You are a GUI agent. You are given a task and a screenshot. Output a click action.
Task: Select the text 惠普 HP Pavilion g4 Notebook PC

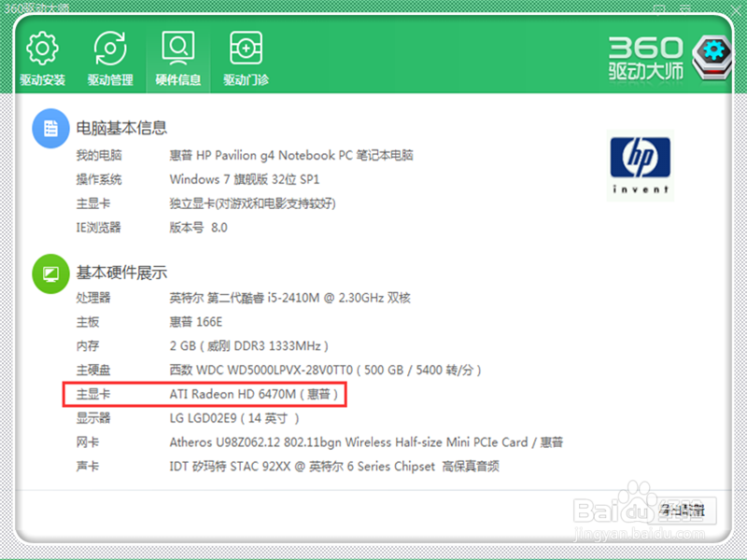[261, 155]
